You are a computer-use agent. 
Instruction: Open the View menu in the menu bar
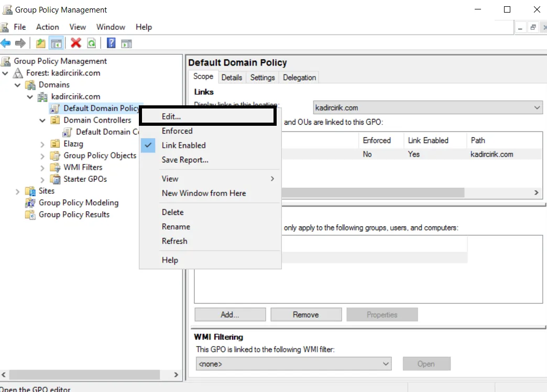click(x=78, y=27)
